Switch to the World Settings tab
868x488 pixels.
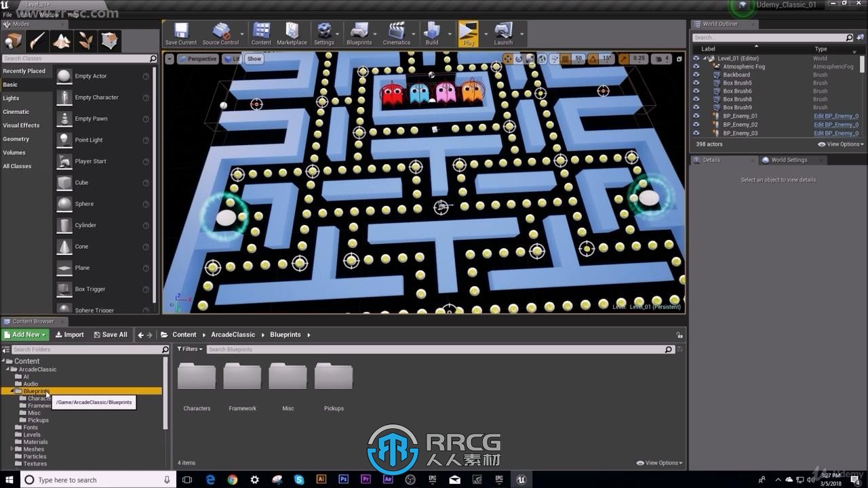[x=789, y=160]
